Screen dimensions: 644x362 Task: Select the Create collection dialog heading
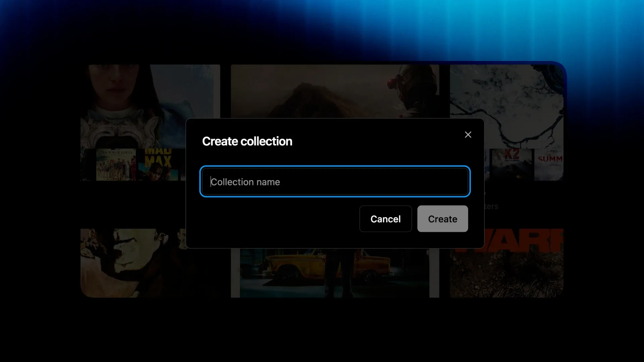(247, 141)
